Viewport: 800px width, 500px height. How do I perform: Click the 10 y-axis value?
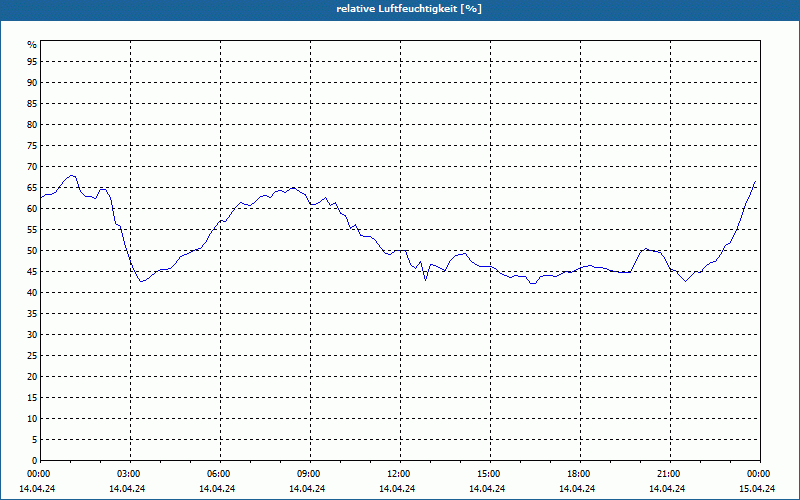click(32, 418)
